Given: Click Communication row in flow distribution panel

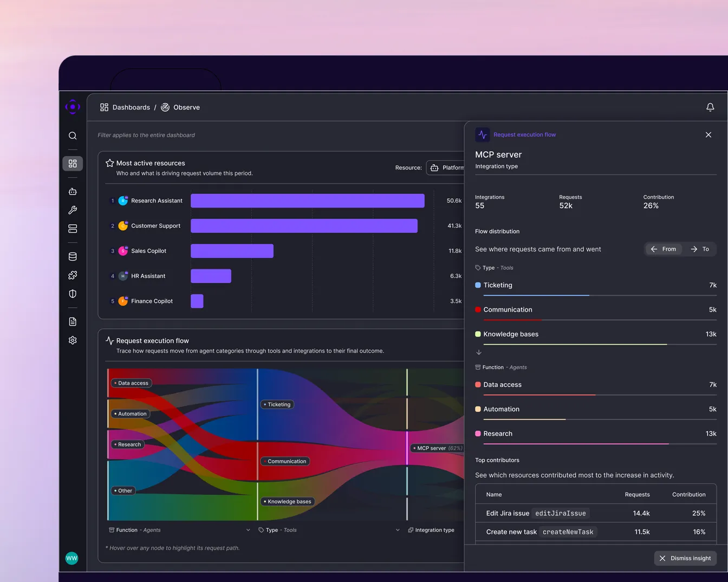Looking at the screenshot, I should (596, 312).
